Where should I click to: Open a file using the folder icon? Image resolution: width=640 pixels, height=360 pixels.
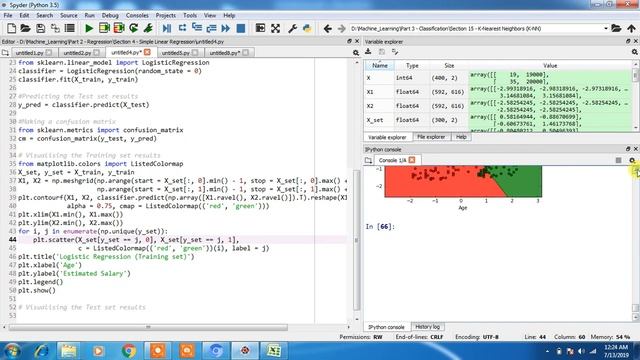[x=25, y=28]
